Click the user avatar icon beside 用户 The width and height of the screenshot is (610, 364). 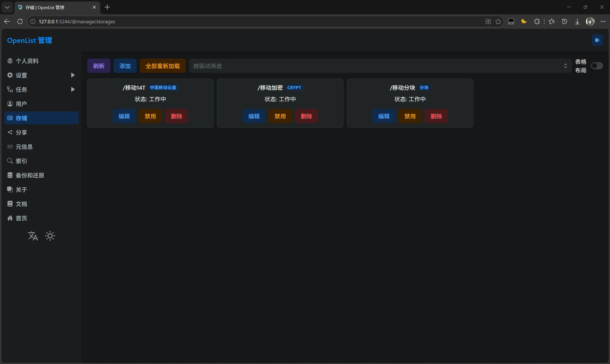(x=10, y=104)
